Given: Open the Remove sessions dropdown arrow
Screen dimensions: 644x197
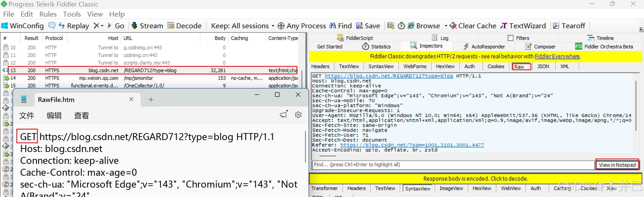Looking at the screenshot, I should (102, 26).
